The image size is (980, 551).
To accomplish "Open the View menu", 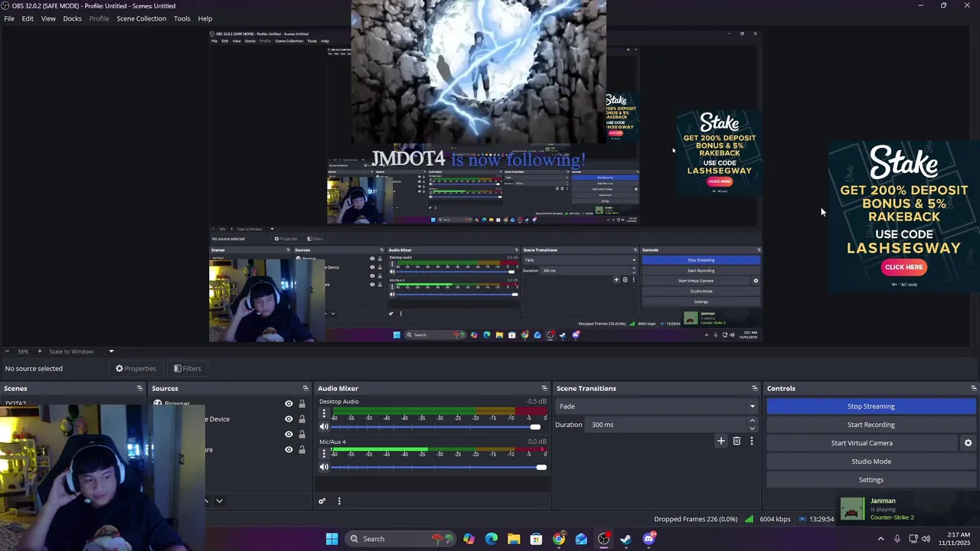I will click(x=48, y=18).
